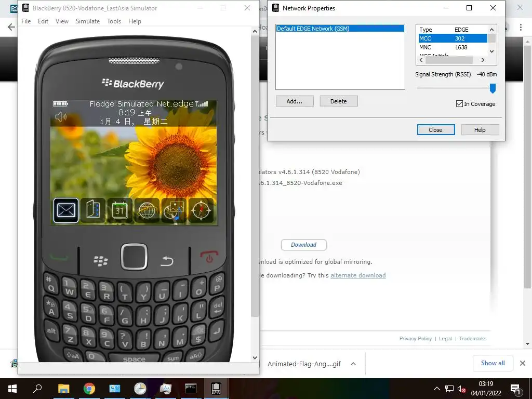Open the Contacts address book icon

[x=92, y=210]
